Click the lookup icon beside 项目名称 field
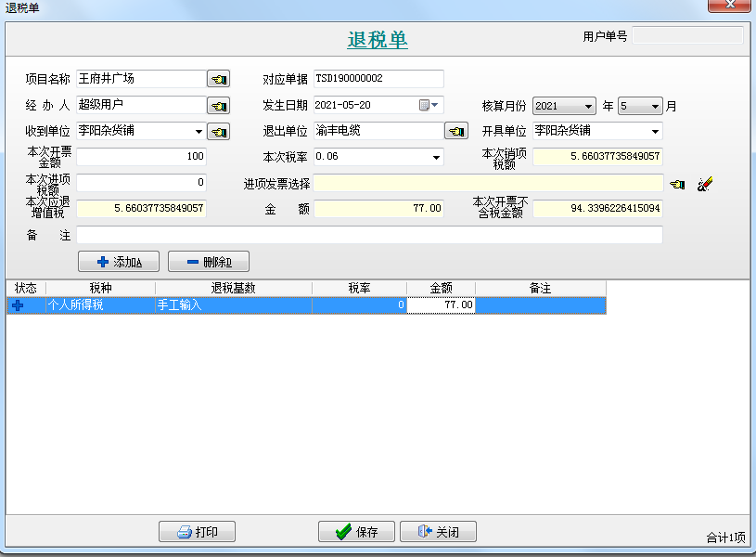The height and width of the screenshot is (557, 756). (218, 80)
